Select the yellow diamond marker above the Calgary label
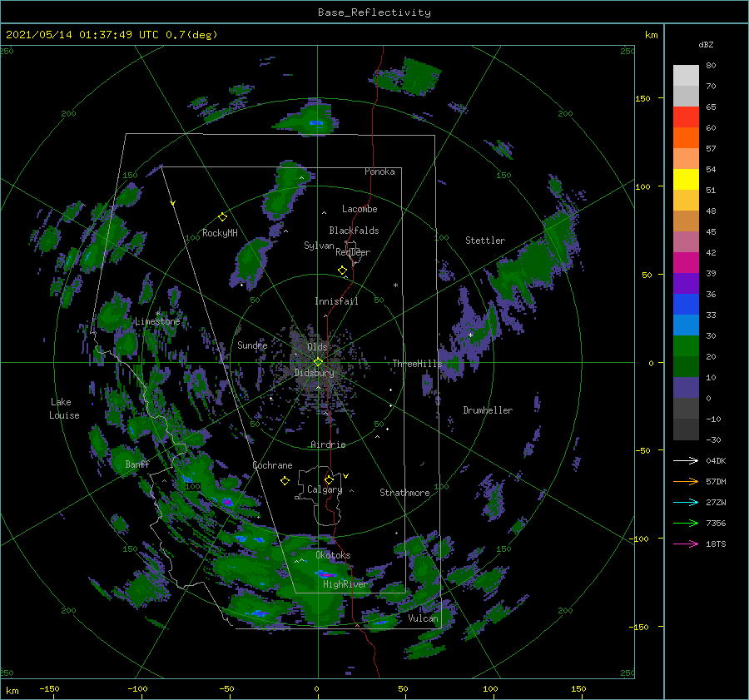749x700 pixels. (x=329, y=479)
